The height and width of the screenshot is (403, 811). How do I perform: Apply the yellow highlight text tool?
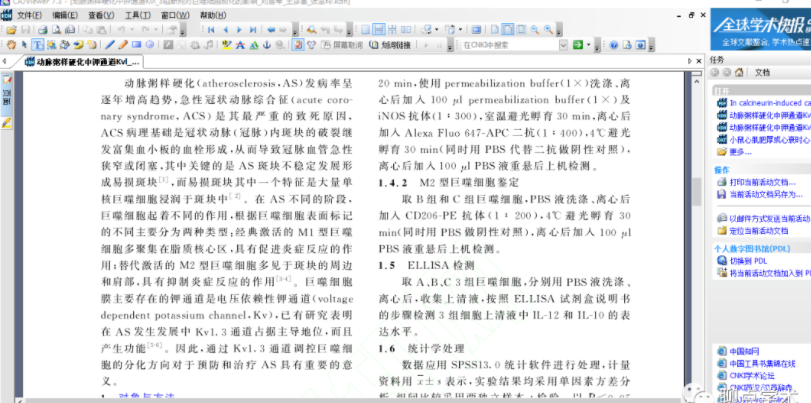227,45
